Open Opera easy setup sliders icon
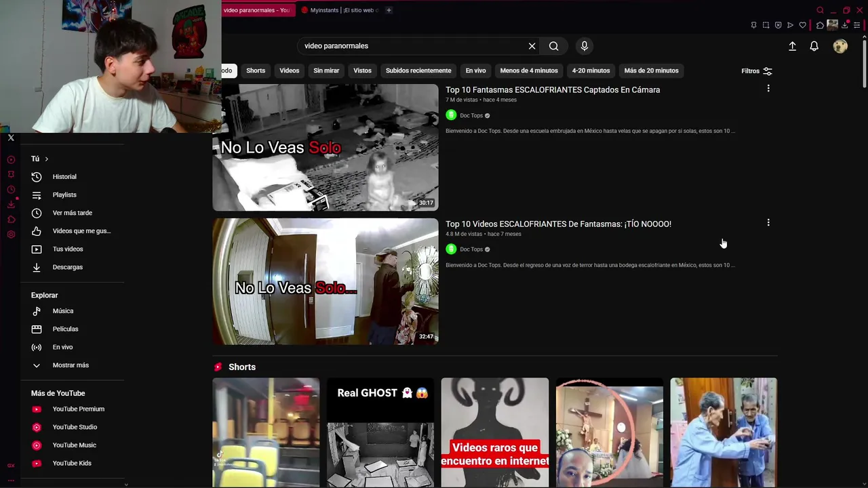Screen dimensions: 868x488 point(856,25)
